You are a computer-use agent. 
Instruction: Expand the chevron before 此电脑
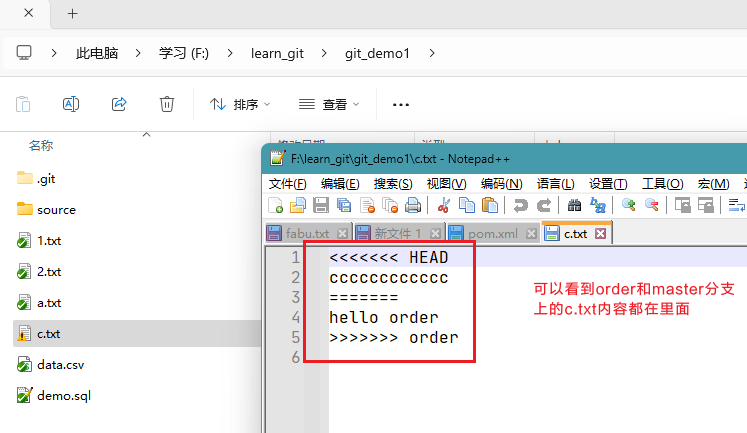54,53
